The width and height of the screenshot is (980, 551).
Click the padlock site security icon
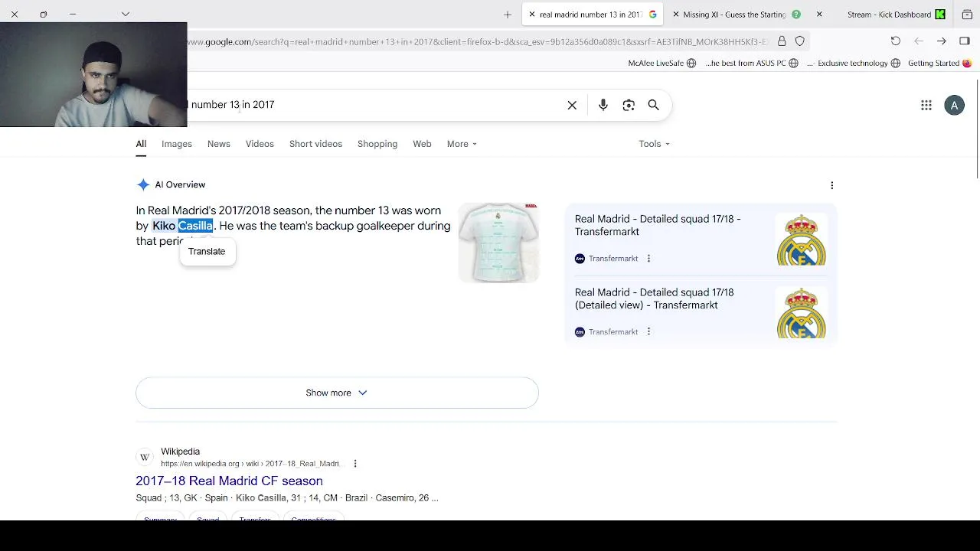pyautogui.click(x=782, y=41)
